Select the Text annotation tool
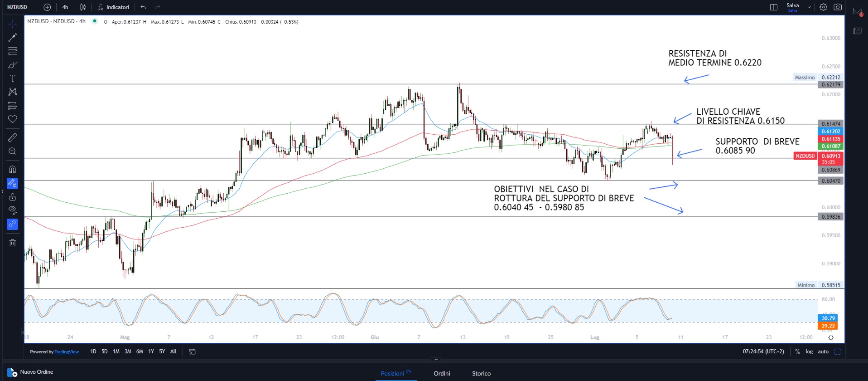The image size is (868, 381). pyautogui.click(x=12, y=78)
